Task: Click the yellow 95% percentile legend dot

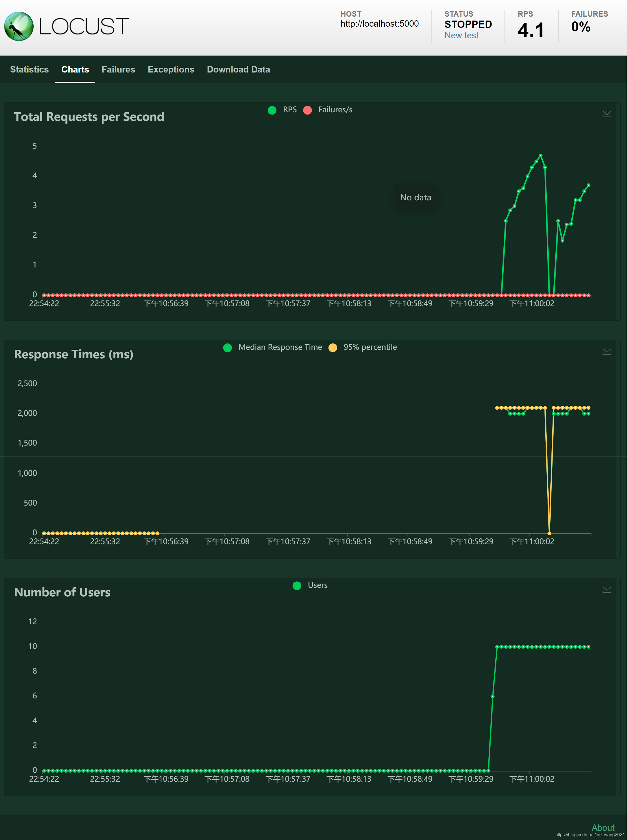Action: tap(333, 347)
